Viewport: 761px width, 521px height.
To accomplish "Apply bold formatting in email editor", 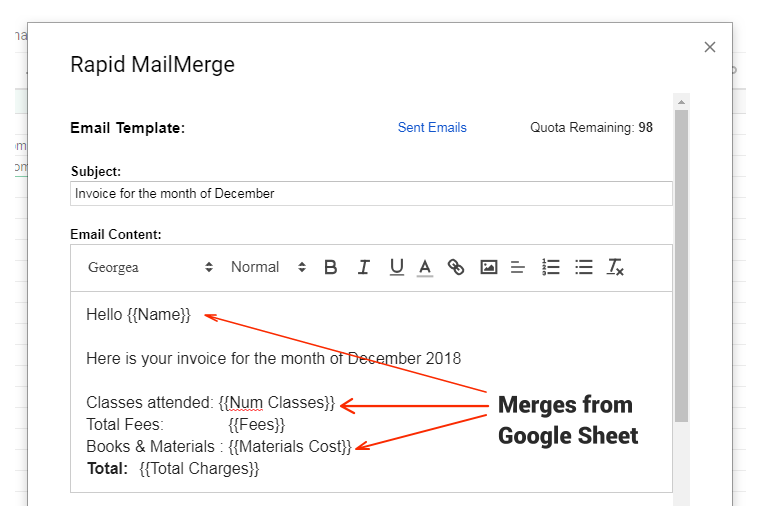I will tap(331, 267).
